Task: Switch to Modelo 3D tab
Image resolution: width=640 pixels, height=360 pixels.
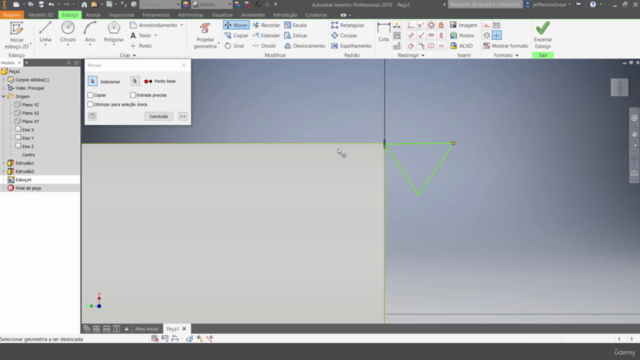Action: pyautogui.click(x=41, y=15)
